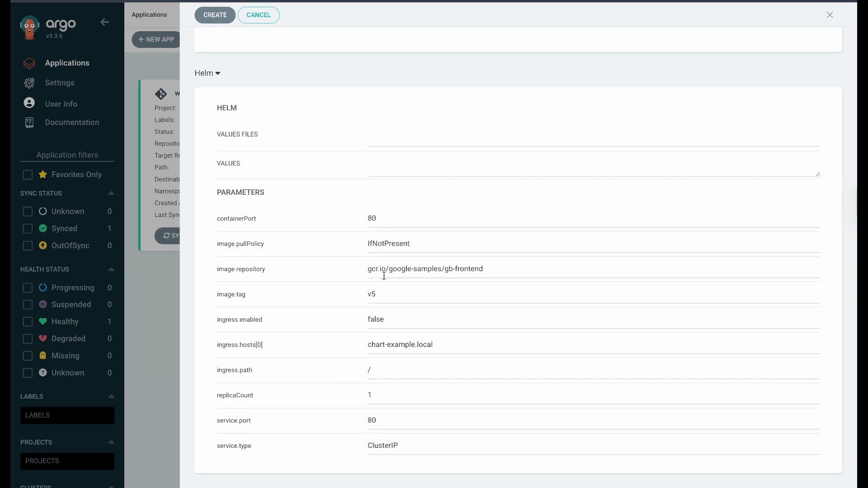Click Progressing blue circle icon
Image resolution: width=868 pixels, height=488 pixels.
point(43,288)
